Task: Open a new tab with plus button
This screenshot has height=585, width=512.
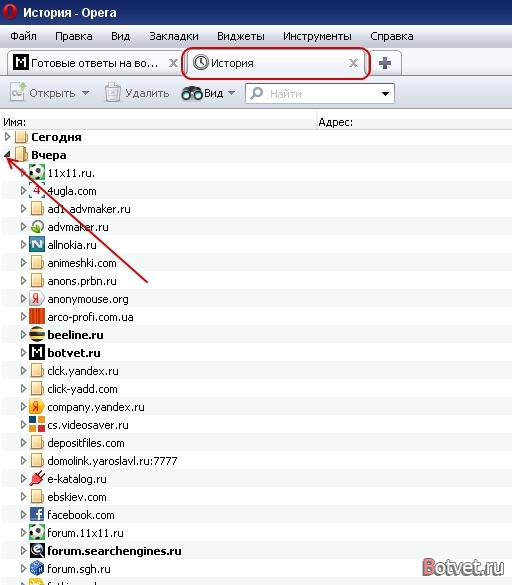Action: 385,63
